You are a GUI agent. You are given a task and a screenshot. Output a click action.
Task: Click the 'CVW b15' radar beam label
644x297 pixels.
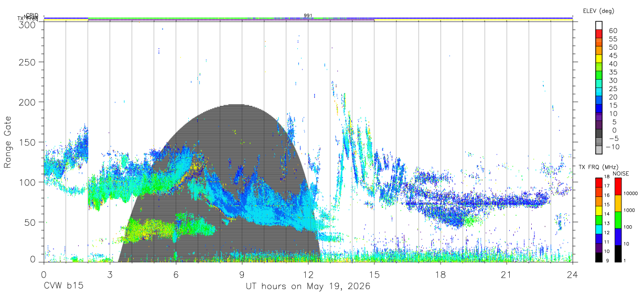(62, 286)
